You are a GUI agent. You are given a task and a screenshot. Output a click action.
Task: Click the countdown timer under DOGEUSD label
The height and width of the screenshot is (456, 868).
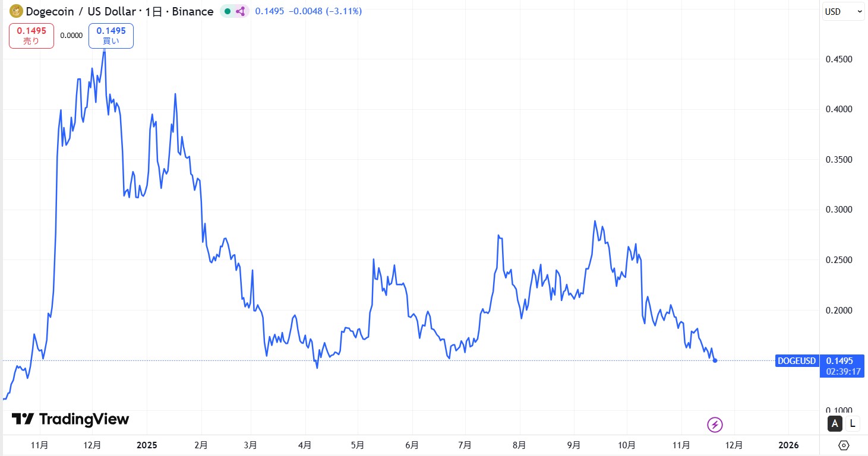842,370
